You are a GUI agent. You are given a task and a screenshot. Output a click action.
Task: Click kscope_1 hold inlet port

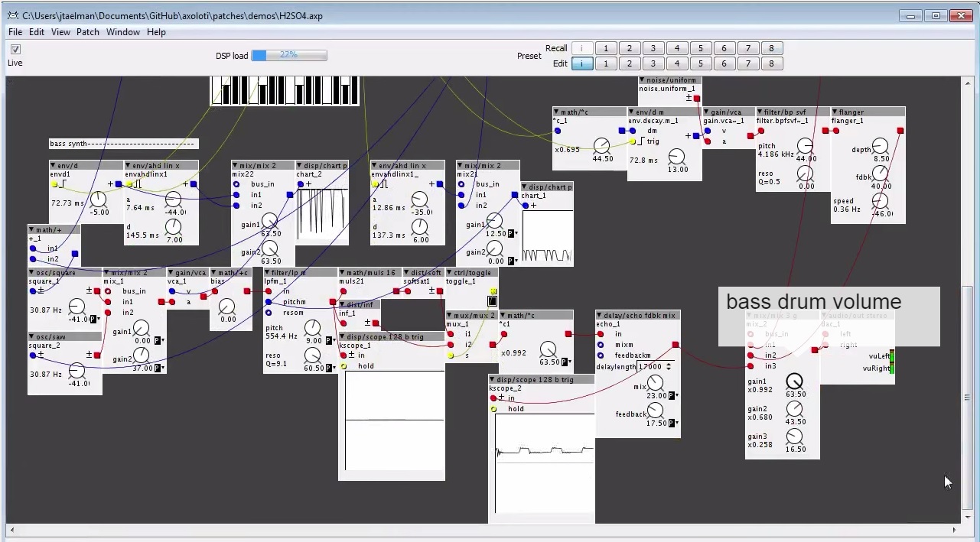343,366
